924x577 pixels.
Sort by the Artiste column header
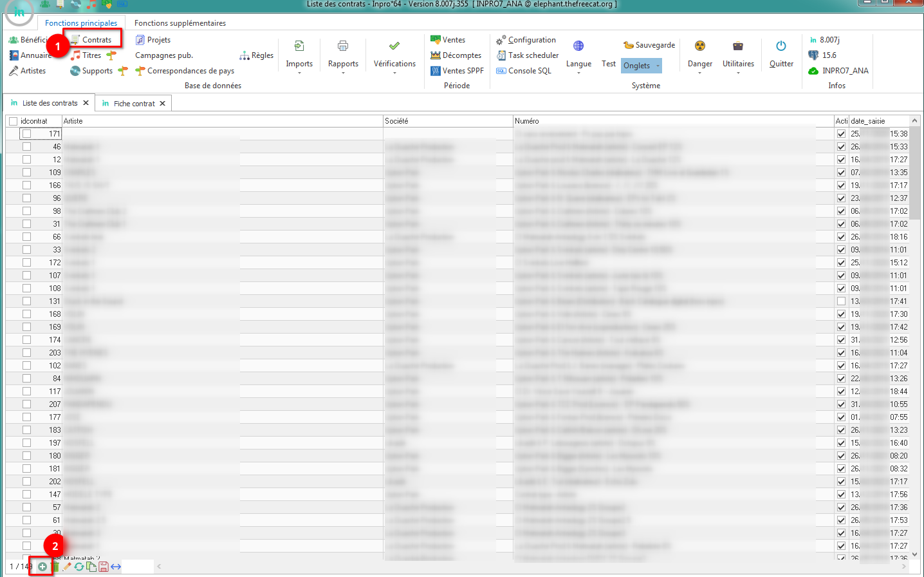(x=223, y=121)
